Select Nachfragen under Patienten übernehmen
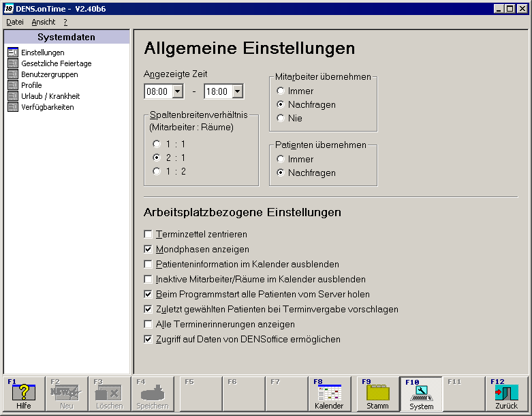This screenshot has width=532, height=416. (x=280, y=173)
